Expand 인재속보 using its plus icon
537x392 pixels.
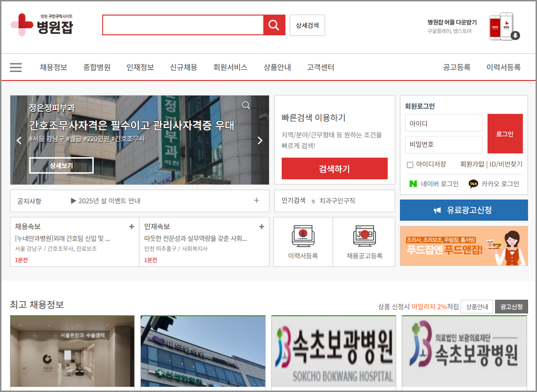(261, 226)
